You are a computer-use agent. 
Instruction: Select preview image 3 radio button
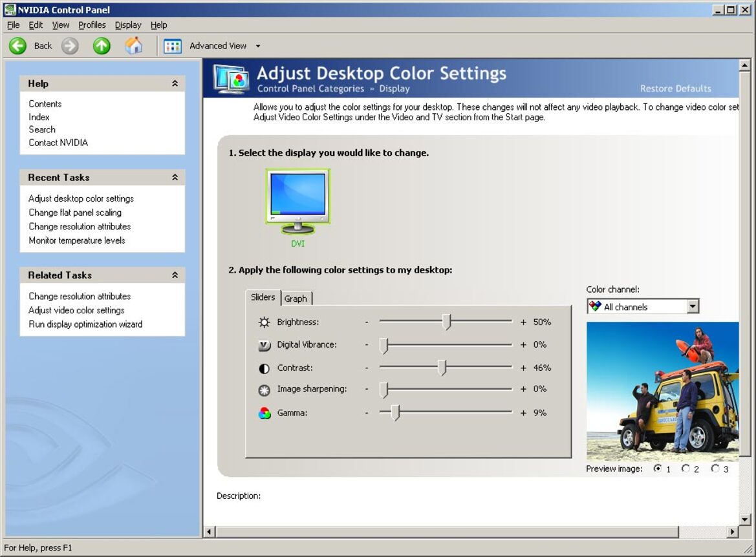coord(715,468)
